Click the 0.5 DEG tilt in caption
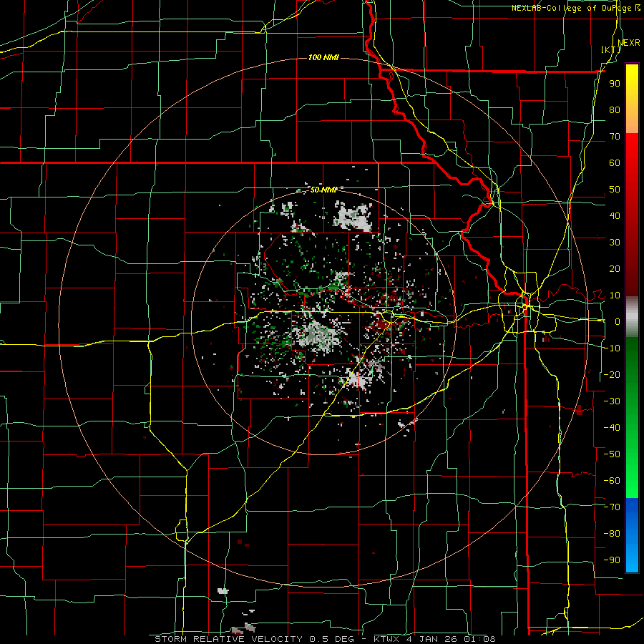The width and height of the screenshot is (644, 644). click(332, 639)
